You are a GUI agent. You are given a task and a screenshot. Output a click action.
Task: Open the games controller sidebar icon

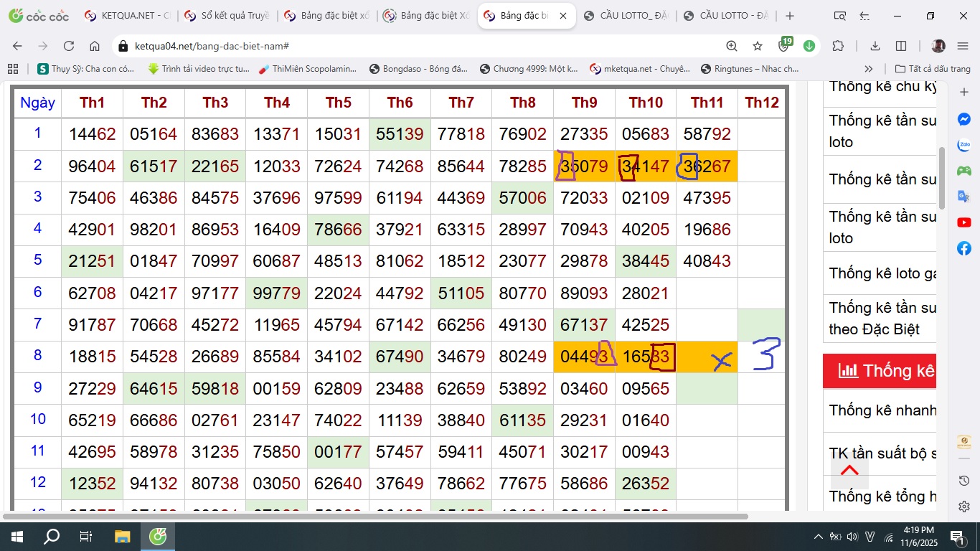[964, 171]
